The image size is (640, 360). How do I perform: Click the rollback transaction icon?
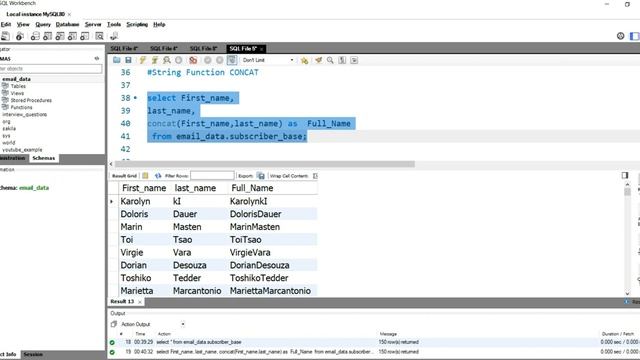coord(220,60)
